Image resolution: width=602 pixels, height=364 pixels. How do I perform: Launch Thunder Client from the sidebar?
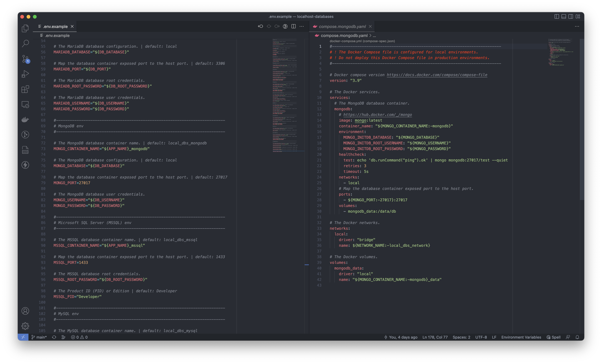(25, 165)
